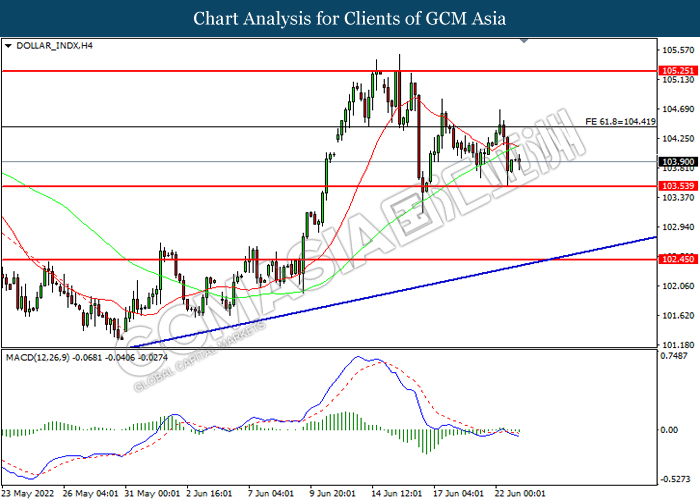Click the red 103.539 price label
This screenshot has height=500, width=700.
tap(678, 186)
